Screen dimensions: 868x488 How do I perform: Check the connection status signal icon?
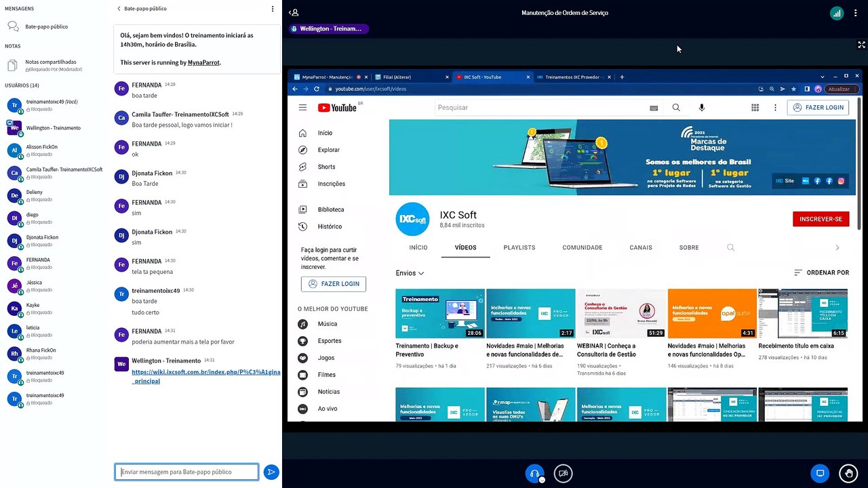point(837,13)
